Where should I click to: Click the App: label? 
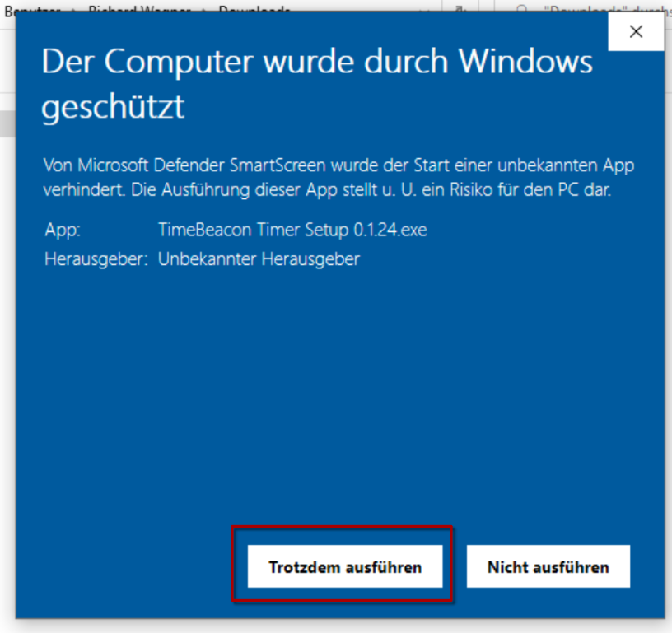pyautogui.click(x=63, y=230)
